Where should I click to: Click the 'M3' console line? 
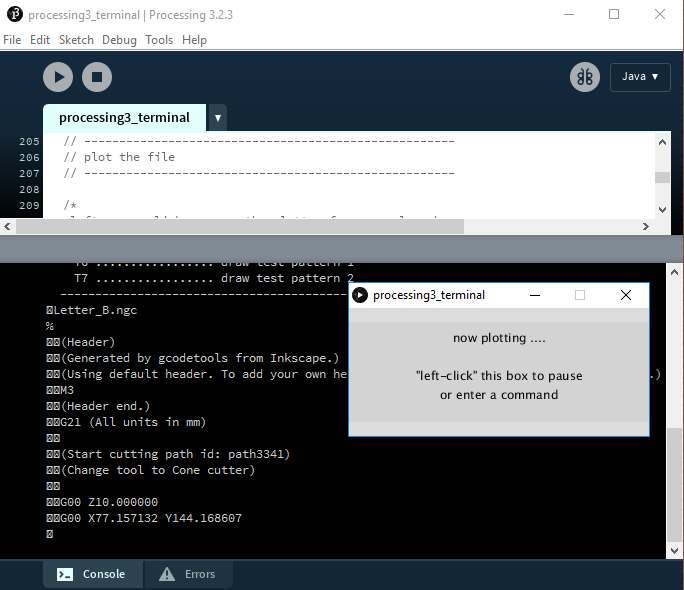click(67, 390)
